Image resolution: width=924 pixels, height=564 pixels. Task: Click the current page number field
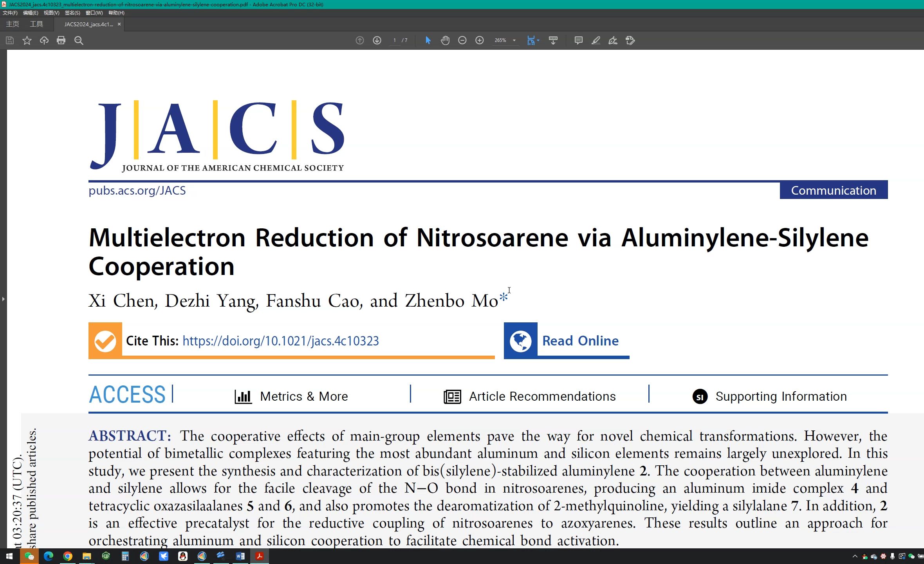click(x=395, y=40)
